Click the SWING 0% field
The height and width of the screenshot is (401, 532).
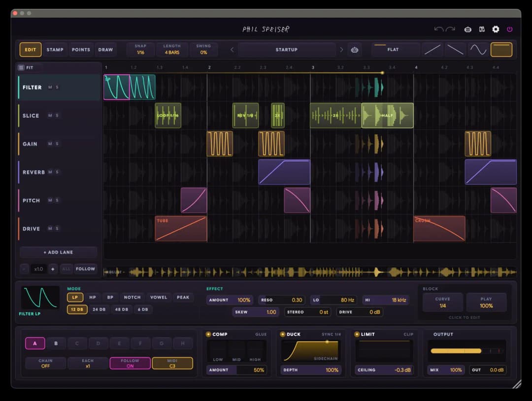(x=203, y=50)
